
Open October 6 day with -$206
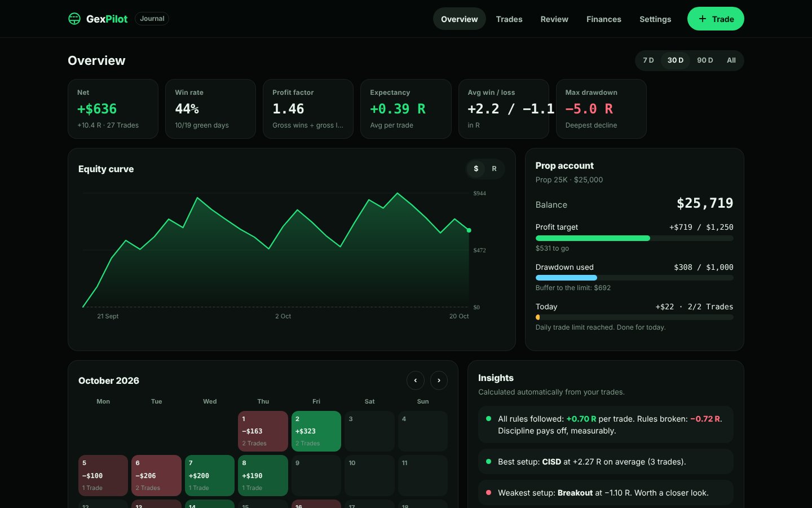coord(156,475)
